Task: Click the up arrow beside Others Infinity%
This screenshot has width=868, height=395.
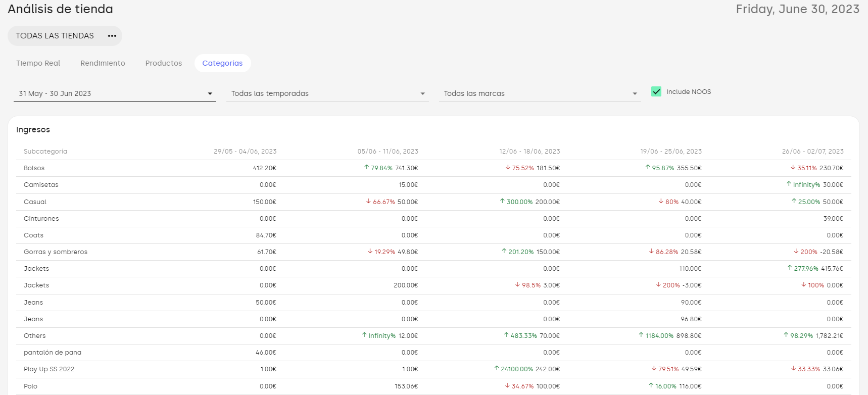Action: tap(364, 335)
